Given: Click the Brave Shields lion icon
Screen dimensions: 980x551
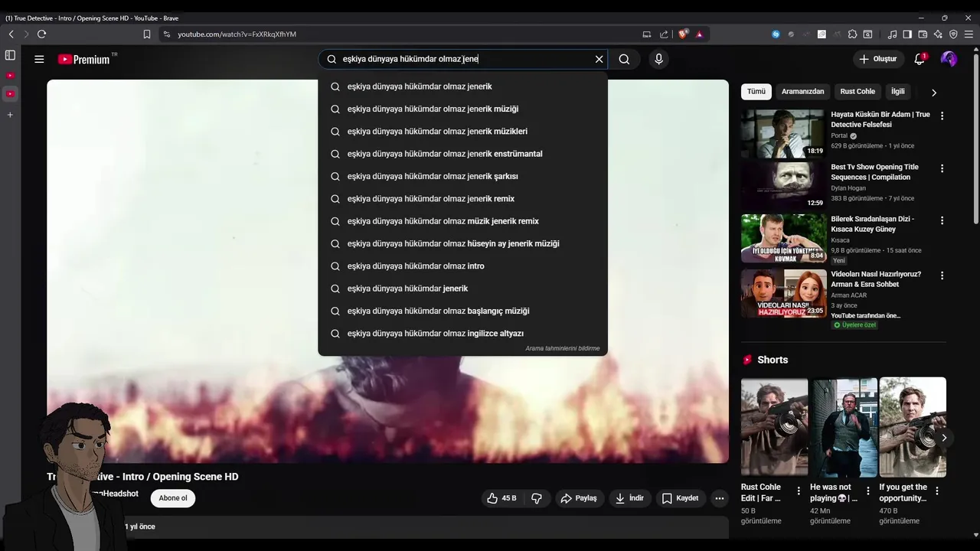Looking at the screenshot, I should coord(683,34).
